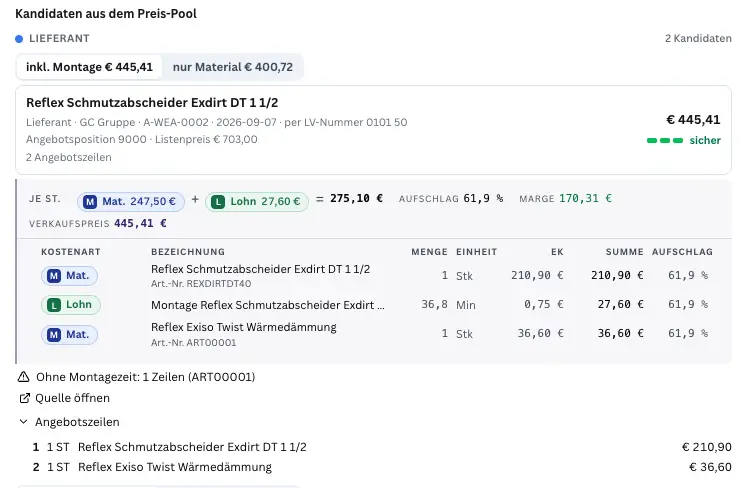Click the € 36,60 price in Angebotszeilen
The width and height of the screenshot is (750, 488).
(710, 467)
